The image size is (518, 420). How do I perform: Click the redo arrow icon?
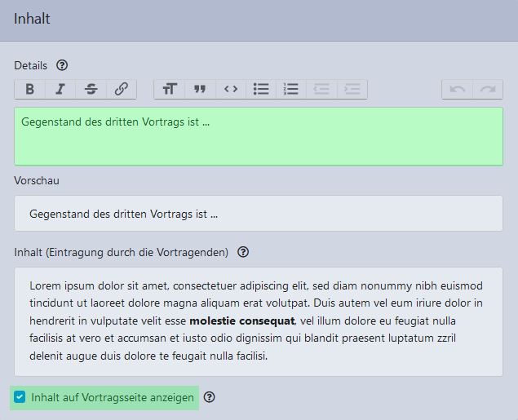pos(488,89)
